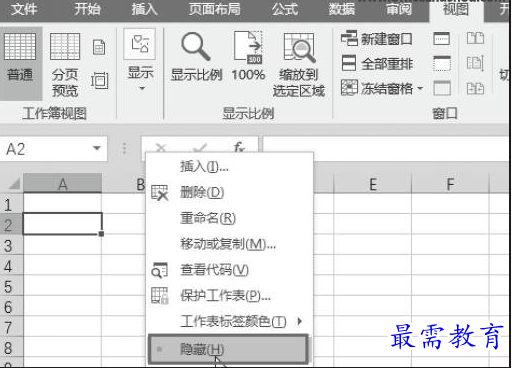Choose Insert (插入) from context menu
This screenshot has height=368, width=512.
230,166
